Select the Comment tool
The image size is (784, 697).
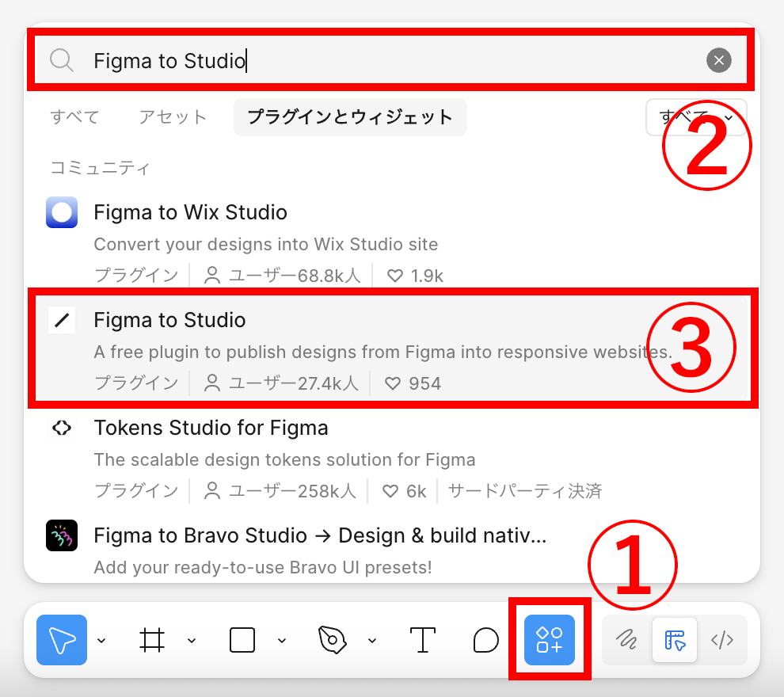coord(486,640)
